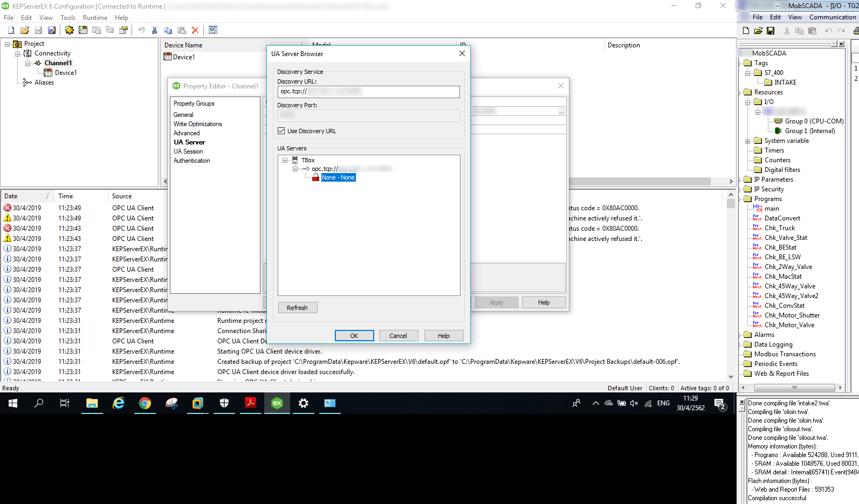859x504 pixels.
Task: Click Save floppy icon in MobSCADA toolbar
Action: click(x=771, y=31)
